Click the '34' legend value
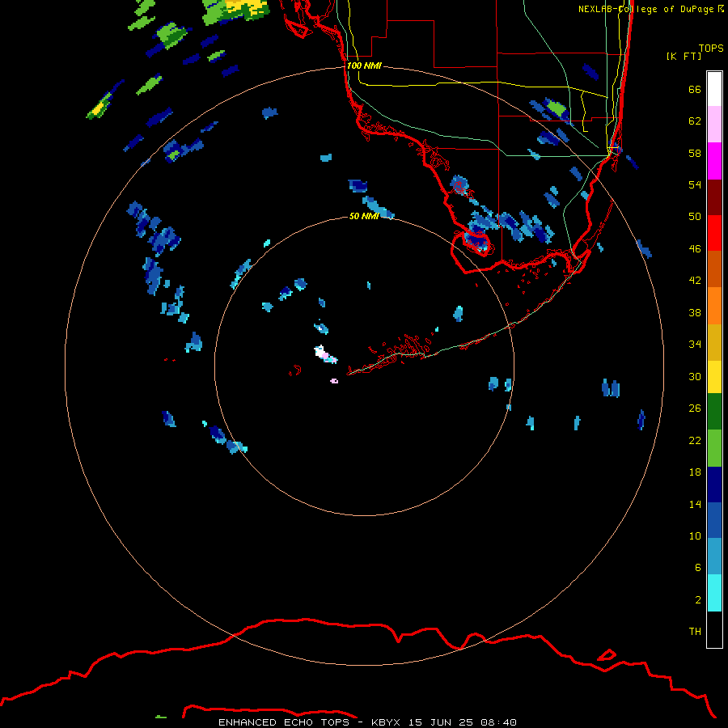The height and width of the screenshot is (728, 728). click(x=695, y=345)
